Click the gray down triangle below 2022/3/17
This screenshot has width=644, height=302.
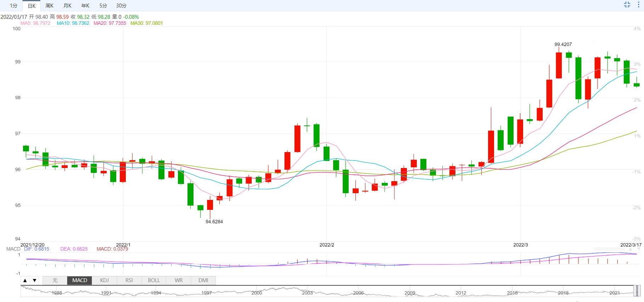(x=639, y=249)
